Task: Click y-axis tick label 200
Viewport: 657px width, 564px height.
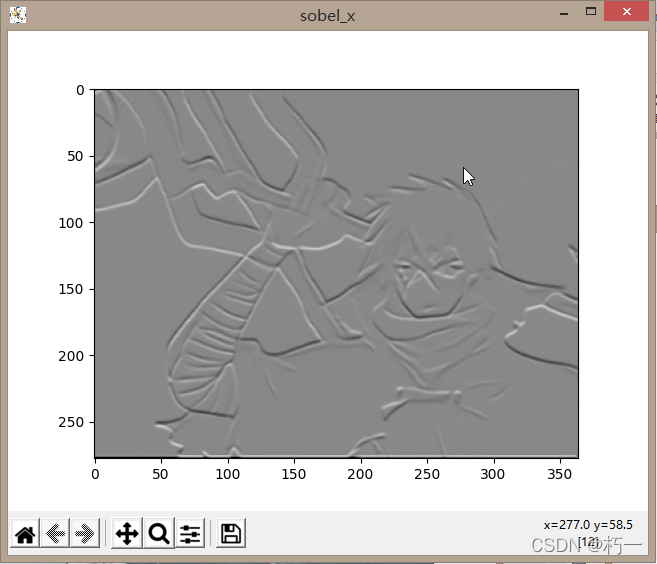Action: point(71,356)
